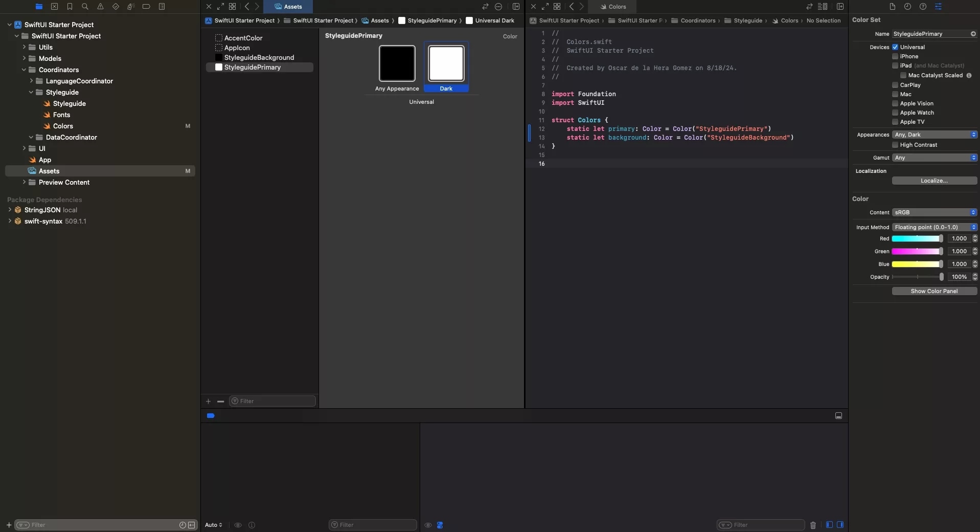Click the Quick Help inspector icon
The image size is (980, 532).
coord(923,7)
